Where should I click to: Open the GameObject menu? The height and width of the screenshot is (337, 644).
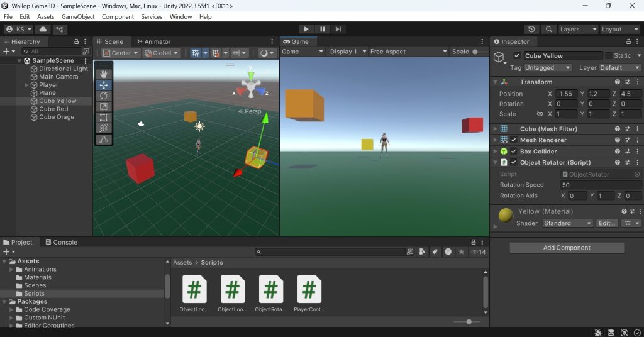pos(78,17)
